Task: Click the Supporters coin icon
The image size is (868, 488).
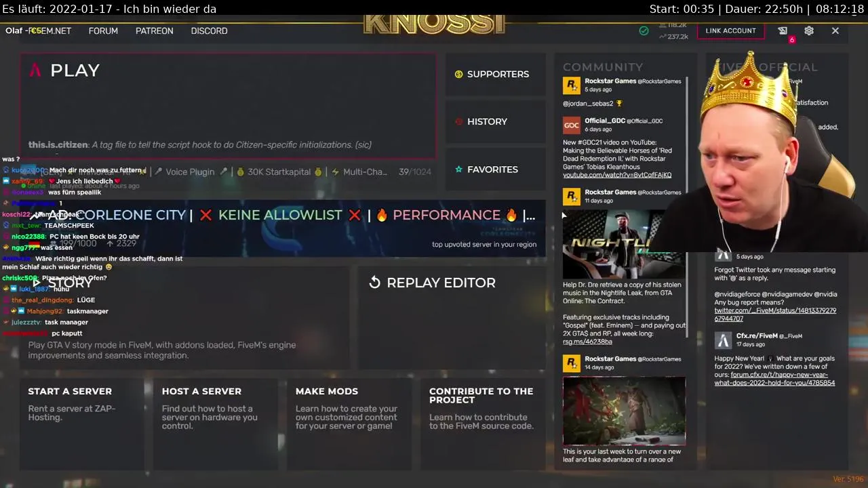Action: click(458, 74)
